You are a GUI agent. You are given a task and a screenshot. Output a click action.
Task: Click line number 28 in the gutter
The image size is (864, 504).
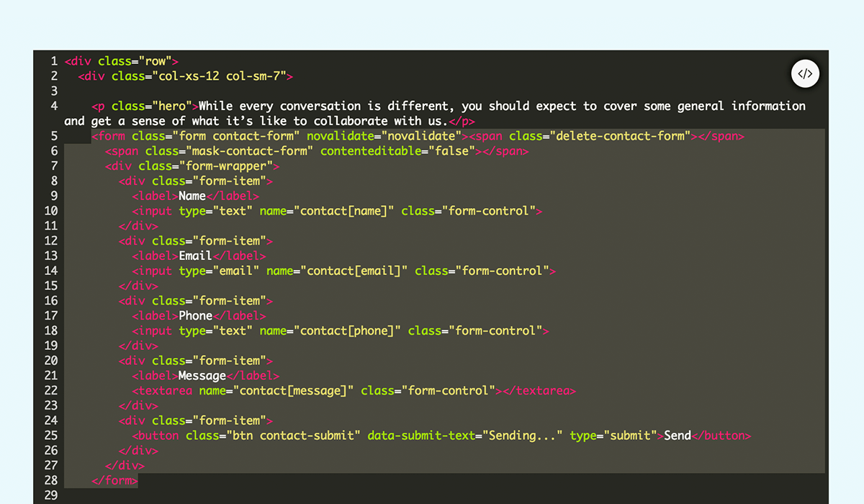coord(50,480)
